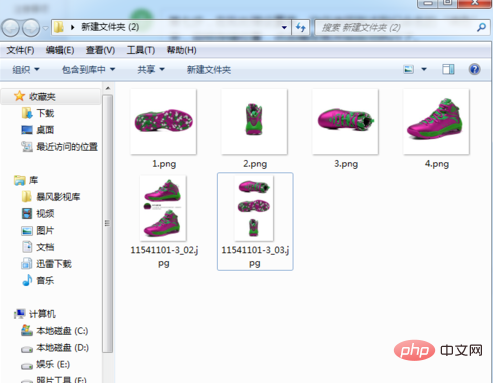Open the recent pages dropdown beside Forward
The image size is (493, 383).
pos(46,28)
